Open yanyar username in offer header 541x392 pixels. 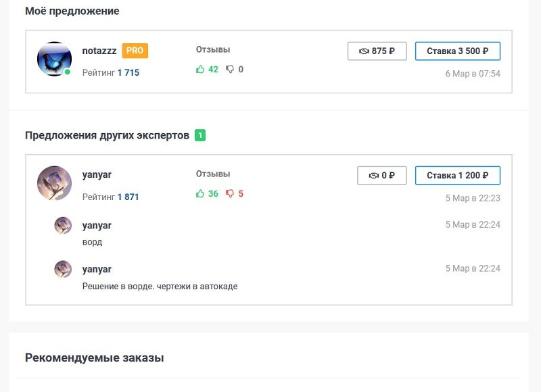(97, 174)
